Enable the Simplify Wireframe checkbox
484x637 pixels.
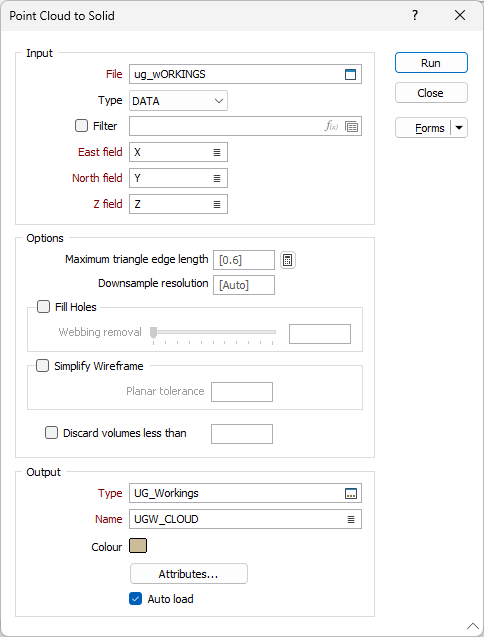click(43, 366)
